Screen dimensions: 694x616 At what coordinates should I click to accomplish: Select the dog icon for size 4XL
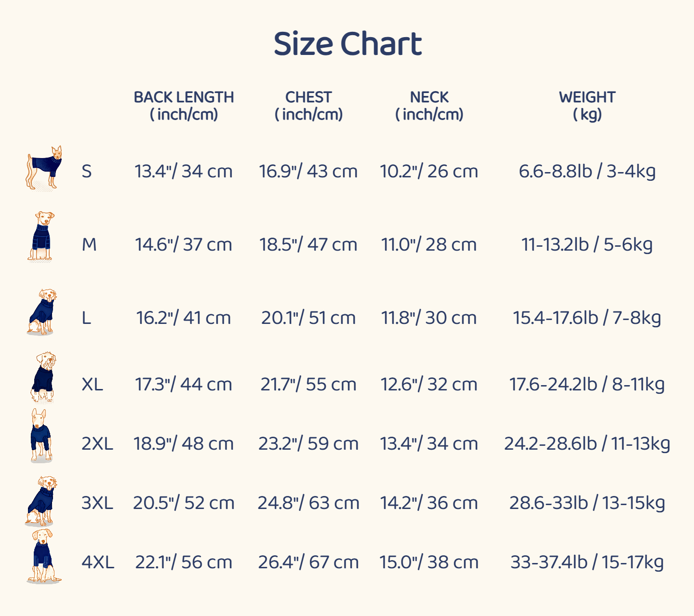click(x=43, y=557)
